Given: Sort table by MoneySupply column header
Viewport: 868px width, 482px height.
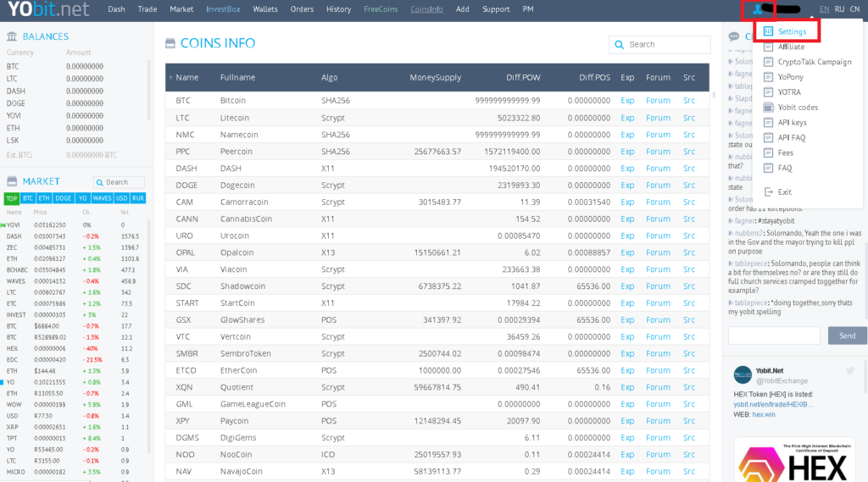Looking at the screenshot, I should point(435,77).
